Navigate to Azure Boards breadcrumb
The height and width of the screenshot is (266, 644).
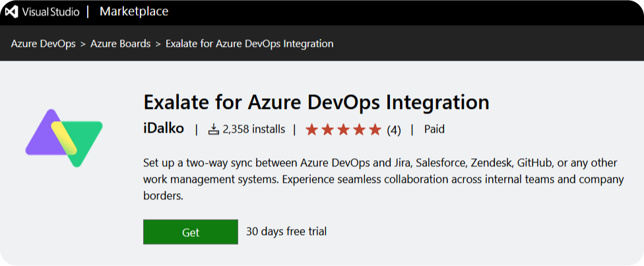[120, 44]
